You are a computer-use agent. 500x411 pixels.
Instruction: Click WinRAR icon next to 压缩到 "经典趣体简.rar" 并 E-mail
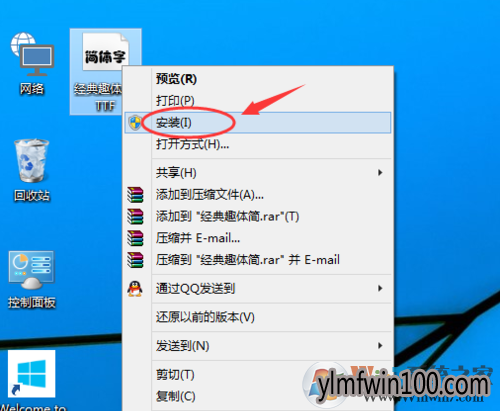coord(135,260)
